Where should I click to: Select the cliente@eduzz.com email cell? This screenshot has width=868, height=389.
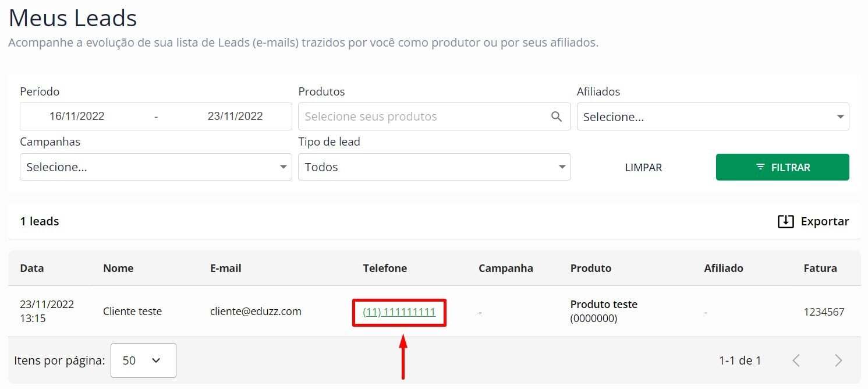click(x=256, y=312)
